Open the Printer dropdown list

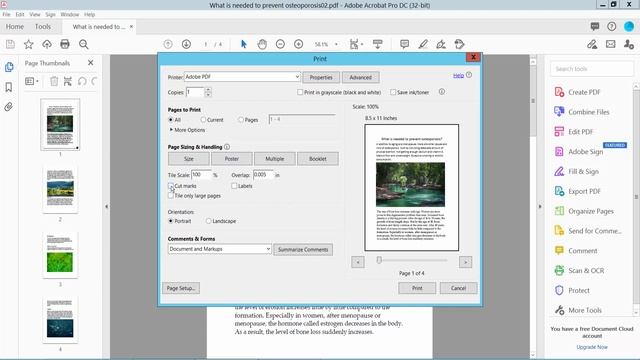click(242, 77)
